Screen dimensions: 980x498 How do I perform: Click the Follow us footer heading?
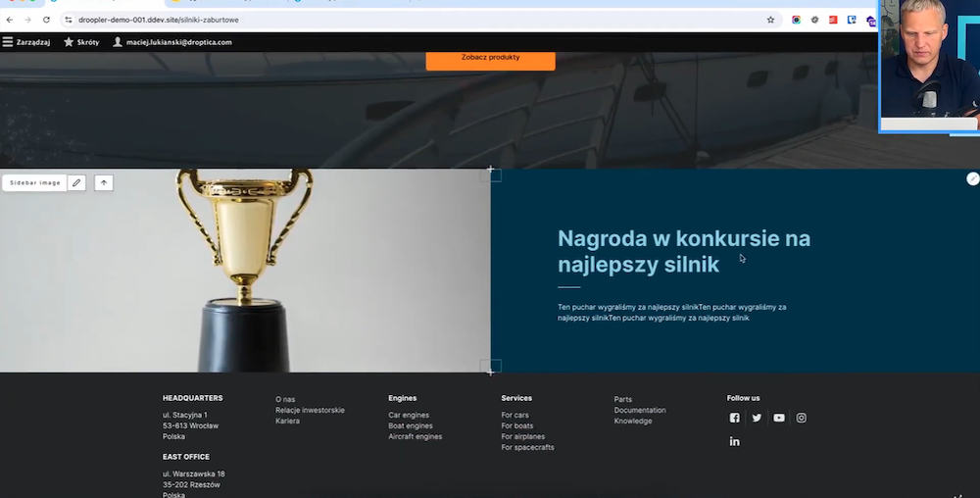(743, 398)
